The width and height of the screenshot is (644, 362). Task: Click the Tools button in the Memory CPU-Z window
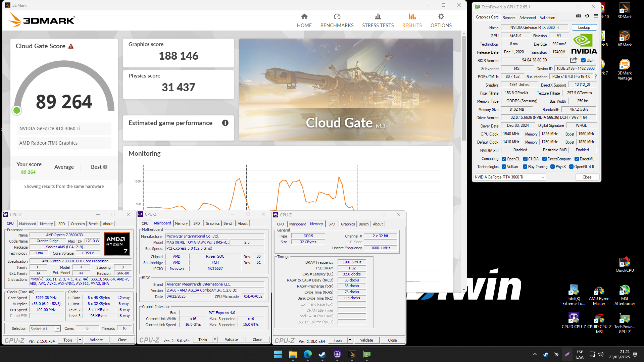[x=338, y=340]
